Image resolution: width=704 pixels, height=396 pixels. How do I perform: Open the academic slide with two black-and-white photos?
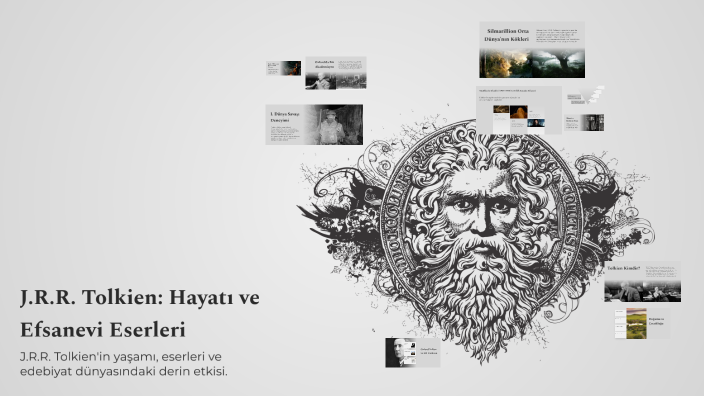point(336,73)
